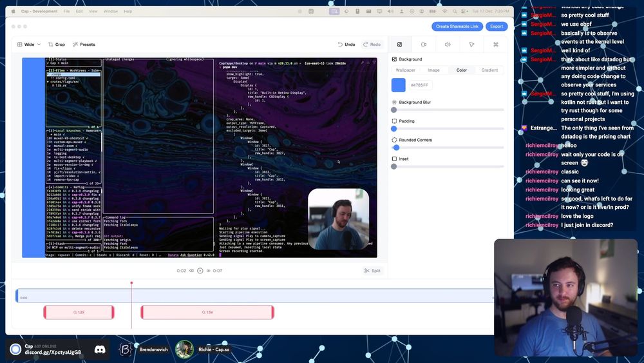The width and height of the screenshot is (644, 363).
Task: Open the Edit menu
Action: click(79, 12)
